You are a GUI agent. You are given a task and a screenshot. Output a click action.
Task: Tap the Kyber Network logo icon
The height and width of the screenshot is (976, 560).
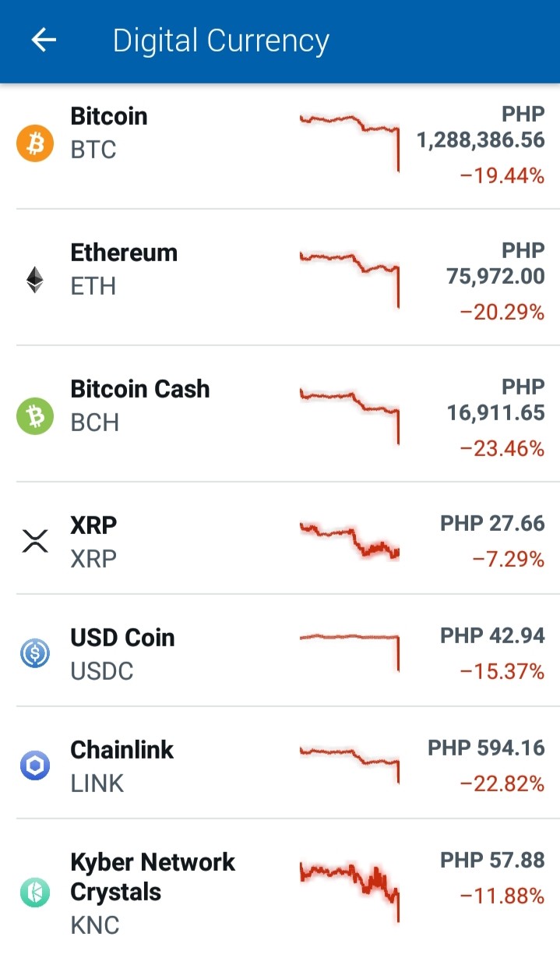pos(35,892)
